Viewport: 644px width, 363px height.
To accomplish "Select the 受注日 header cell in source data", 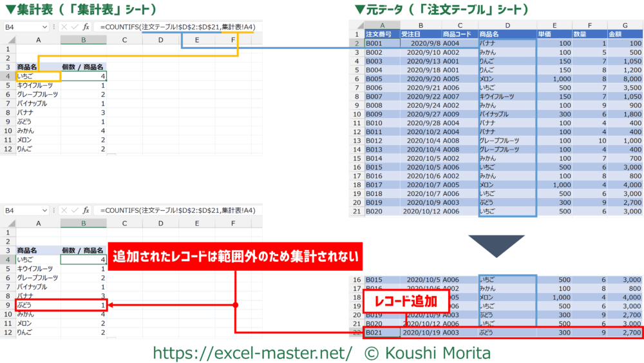I will tap(420, 34).
